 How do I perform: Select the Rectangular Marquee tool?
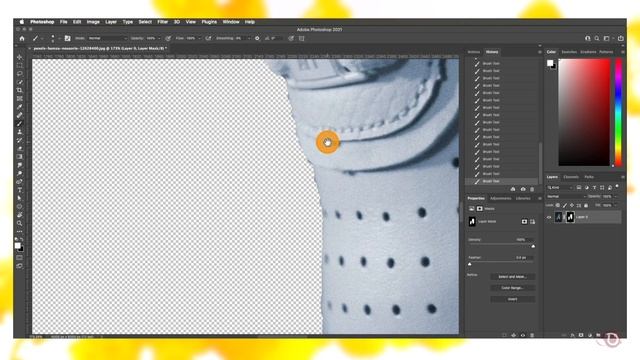20,65
